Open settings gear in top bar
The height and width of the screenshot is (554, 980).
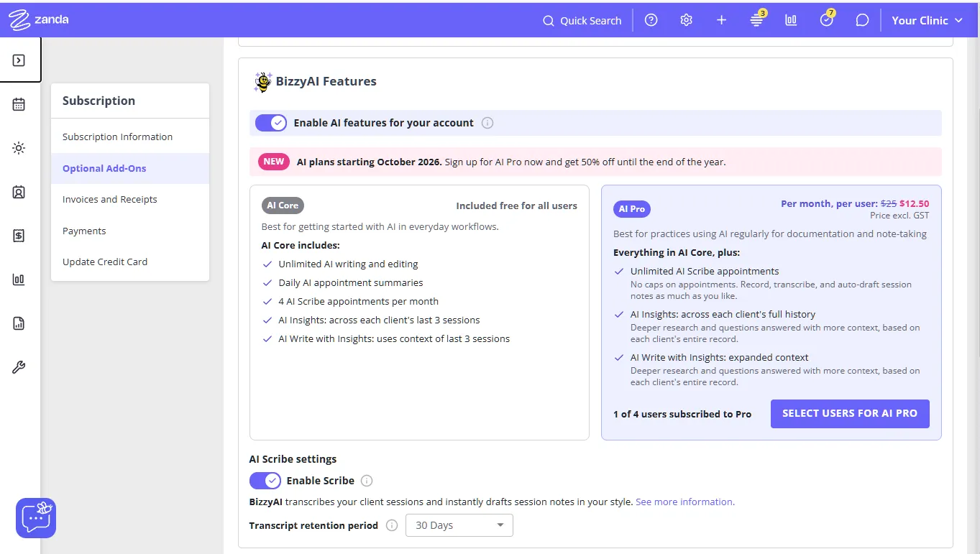[x=687, y=20]
